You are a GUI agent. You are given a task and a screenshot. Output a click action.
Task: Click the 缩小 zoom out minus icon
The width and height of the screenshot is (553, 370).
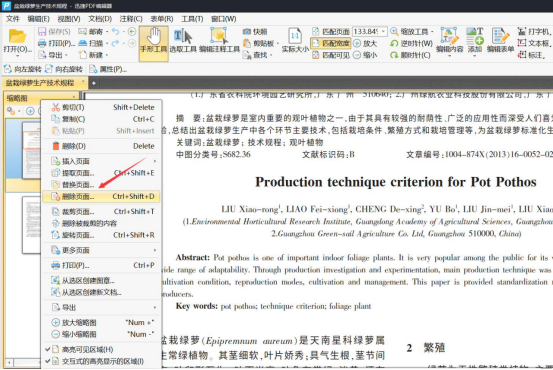(357, 55)
